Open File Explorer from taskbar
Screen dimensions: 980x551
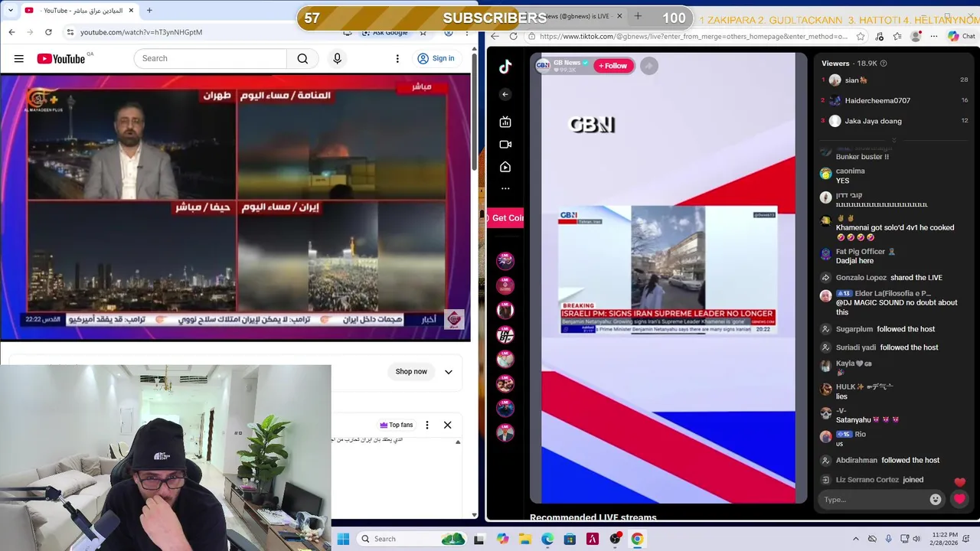coord(524,539)
